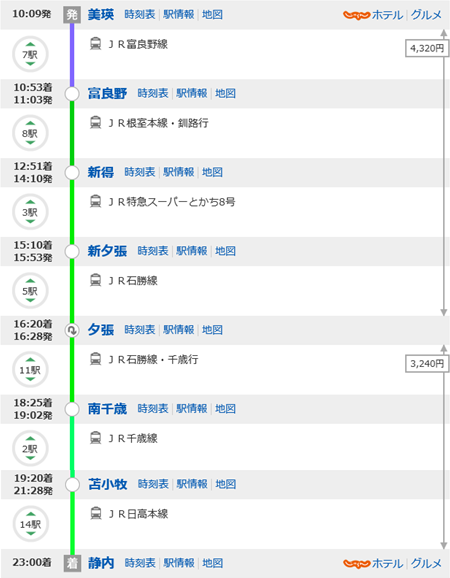This screenshot has width=450, height=578.
Task: Open 時刻表 for 静内 station
Action: coord(140,563)
